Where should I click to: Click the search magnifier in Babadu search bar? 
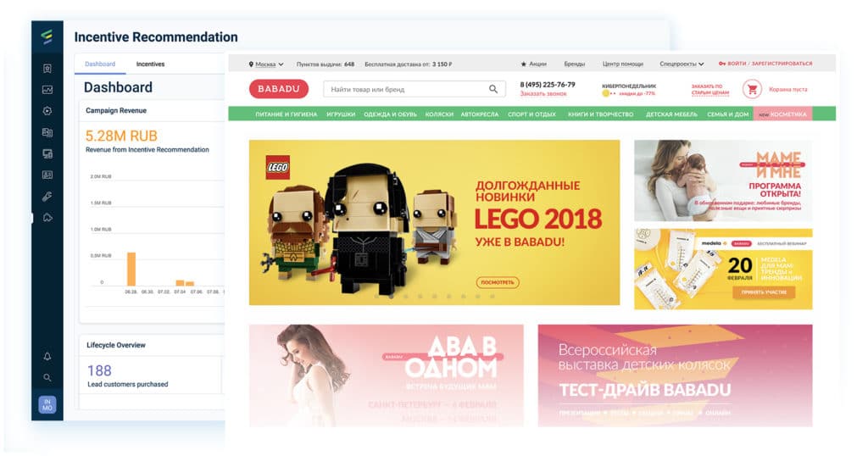point(492,89)
